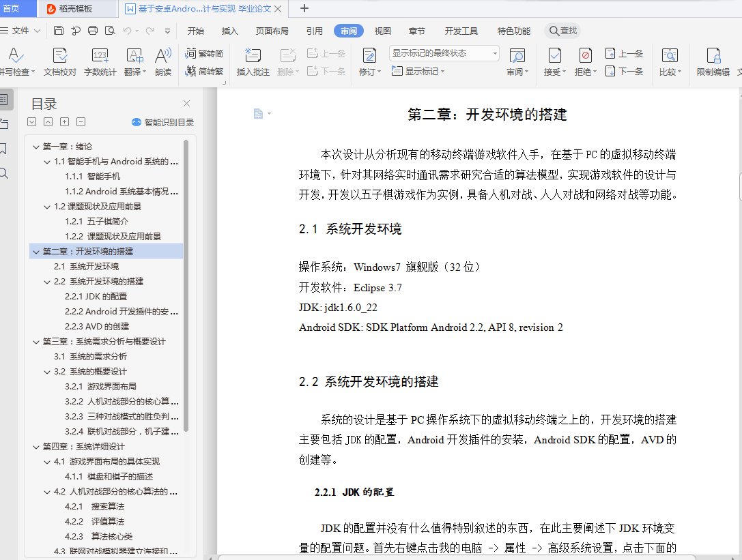The width and height of the screenshot is (742, 560).
Task: Open quick access toolbar customize arrow
Action: pyautogui.click(x=167, y=31)
